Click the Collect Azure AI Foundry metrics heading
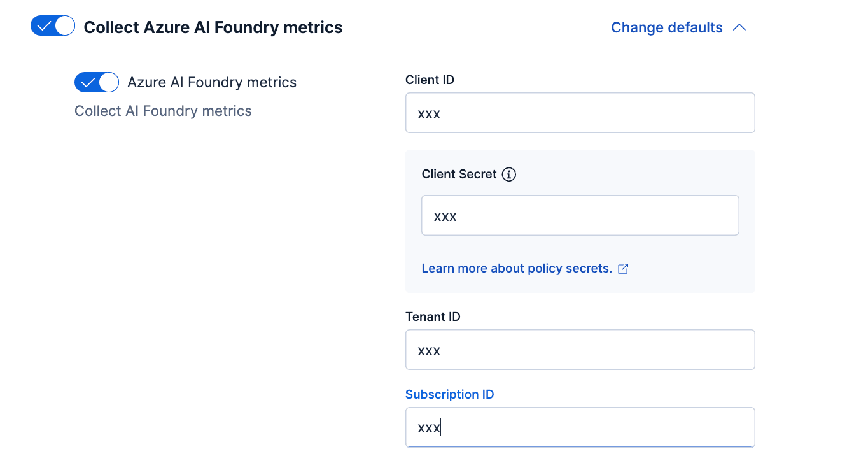The width and height of the screenshot is (868, 456). [214, 27]
